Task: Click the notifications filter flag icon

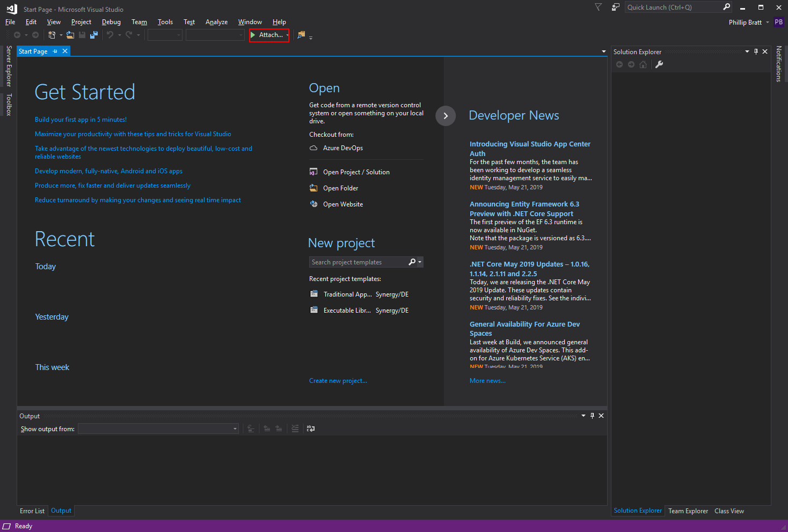Action: 598,8
